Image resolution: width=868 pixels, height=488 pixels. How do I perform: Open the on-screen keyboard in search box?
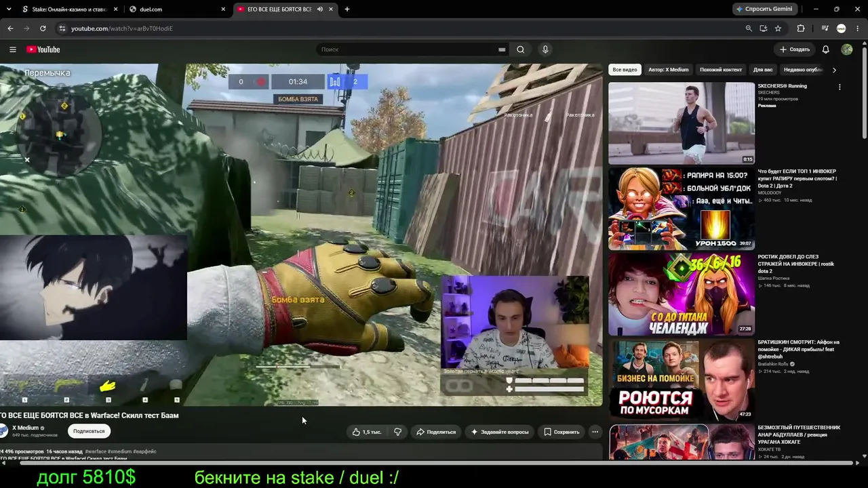pyautogui.click(x=502, y=49)
